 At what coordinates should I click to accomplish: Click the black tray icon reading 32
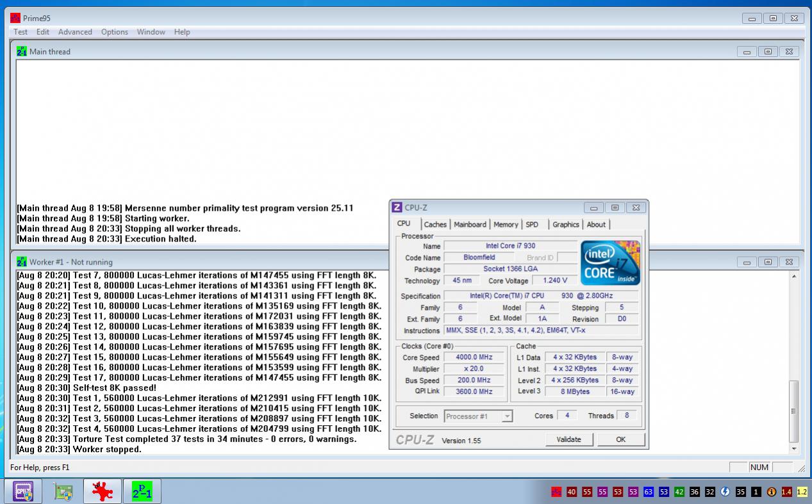click(710, 492)
